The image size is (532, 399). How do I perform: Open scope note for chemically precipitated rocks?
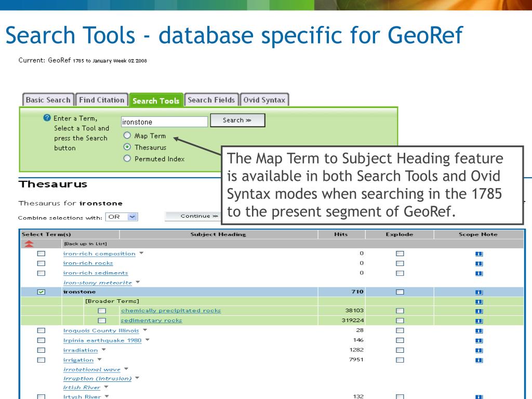(478, 311)
